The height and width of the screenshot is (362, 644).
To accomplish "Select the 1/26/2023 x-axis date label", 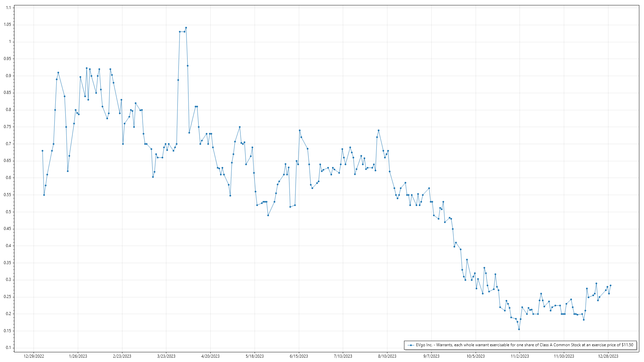I will pos(78,356).
